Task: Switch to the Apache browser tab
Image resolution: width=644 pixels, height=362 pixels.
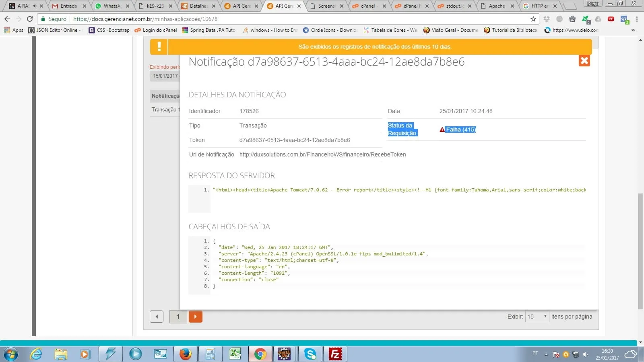Action: click(x=496, y=6)
